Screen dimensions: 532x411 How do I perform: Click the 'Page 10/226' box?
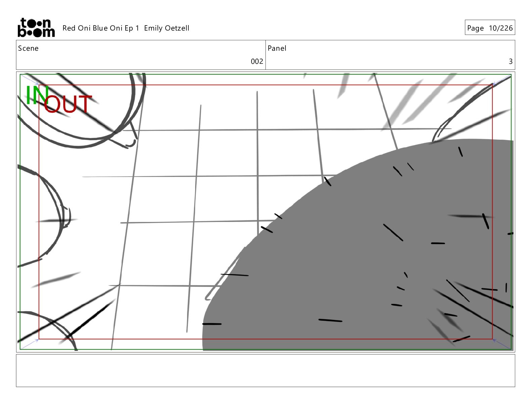pyautogui.click(x=490, y=28)
